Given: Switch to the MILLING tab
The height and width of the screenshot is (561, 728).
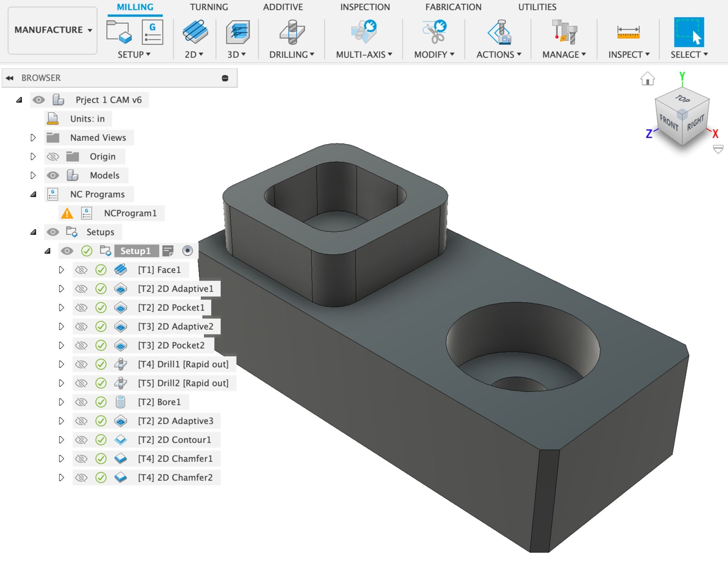Looking at the screenshot, I should click(x=135, y=7).
